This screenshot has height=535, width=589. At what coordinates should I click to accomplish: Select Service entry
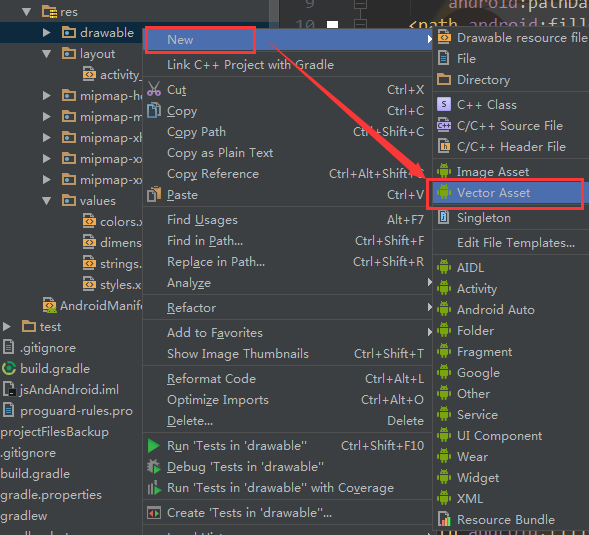(x=511, y=415)
